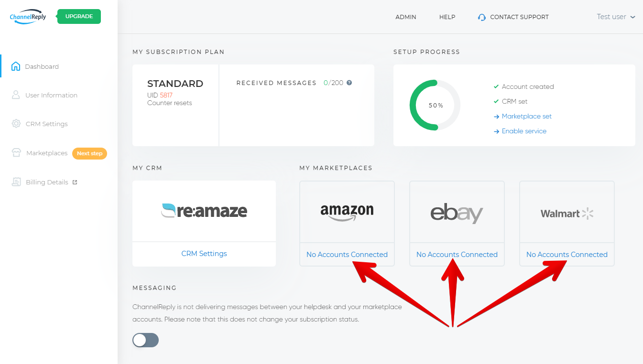This screenshot has height=364, width=643.
Task: Click No Accounts Connected under Amazon
Action: point(347,255)
